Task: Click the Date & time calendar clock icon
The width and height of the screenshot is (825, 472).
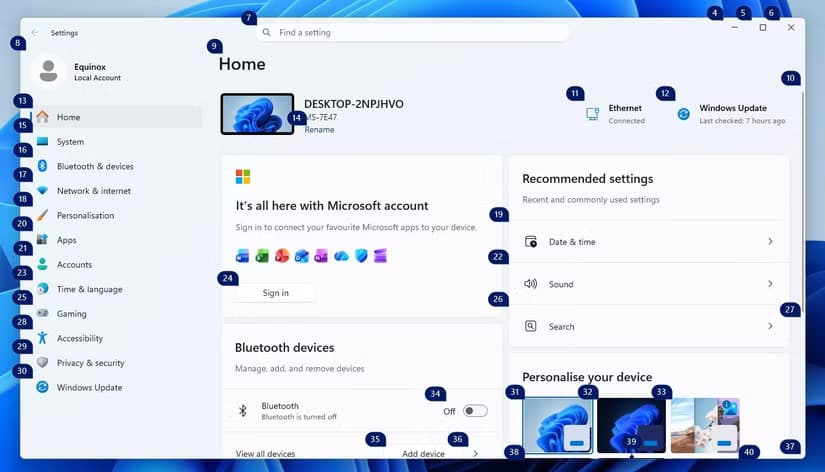Action: [531, 242]
